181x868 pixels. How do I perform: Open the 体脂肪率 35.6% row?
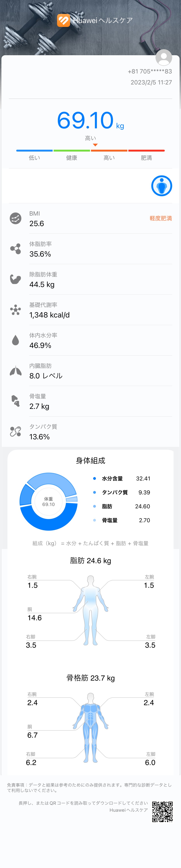[90, 249]
